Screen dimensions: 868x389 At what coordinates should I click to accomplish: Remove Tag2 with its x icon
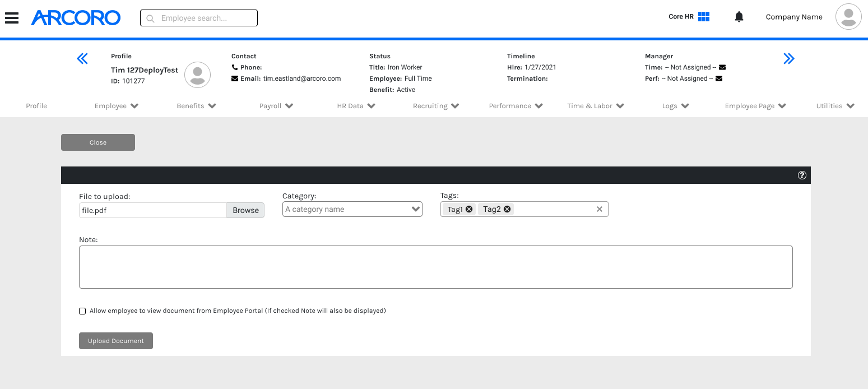point(507,209)
